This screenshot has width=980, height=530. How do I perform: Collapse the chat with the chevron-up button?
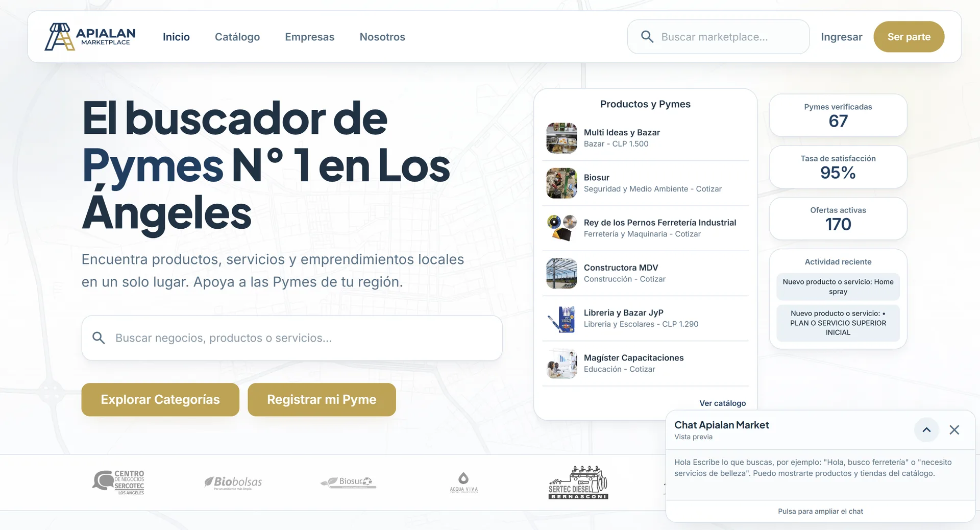pyautogui.click(x=926, y=429)
